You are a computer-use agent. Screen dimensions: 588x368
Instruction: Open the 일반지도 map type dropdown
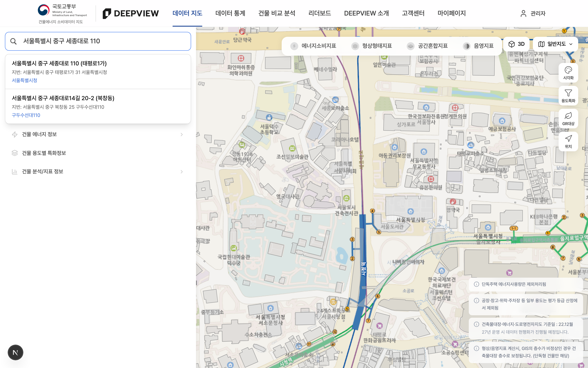pos(555,44)
